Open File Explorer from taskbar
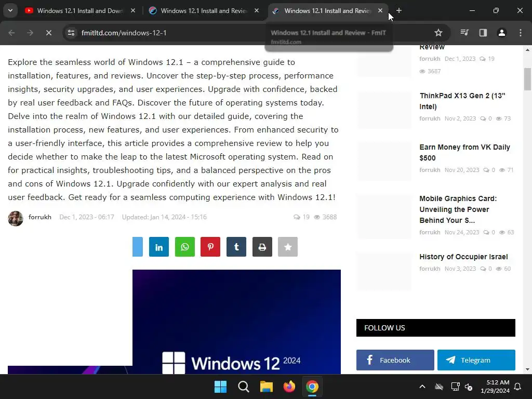The width and height of the screenshot is (532, 399). coord(267,387)
